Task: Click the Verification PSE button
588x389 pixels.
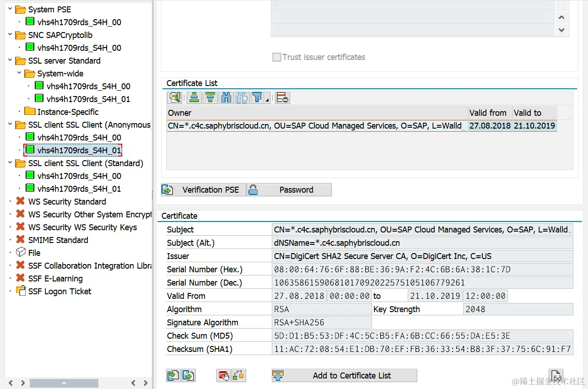Action: click(203, 189)
